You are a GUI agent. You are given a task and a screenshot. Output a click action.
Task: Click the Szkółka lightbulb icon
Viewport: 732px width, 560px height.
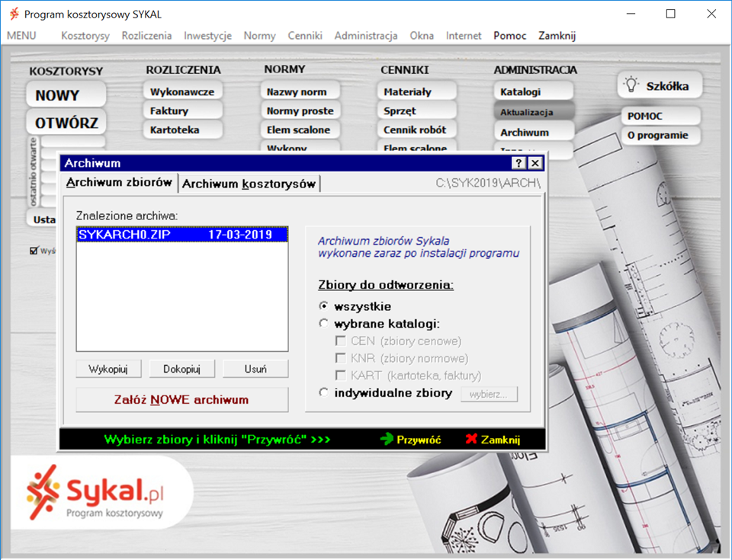click(631, 85)
